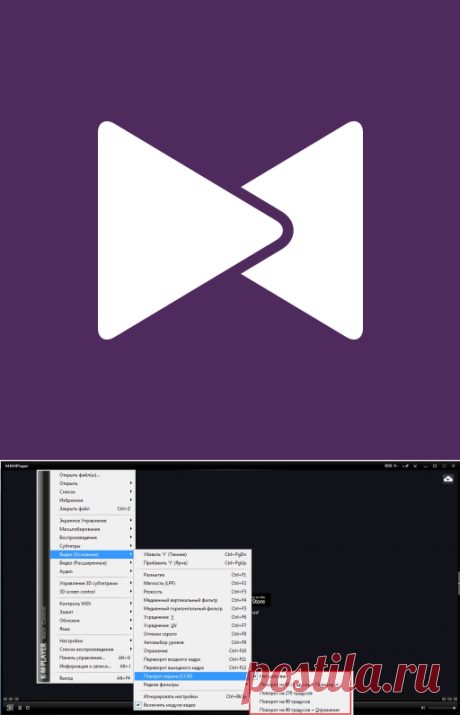
Task: Open the 3D screen control menu item
Action: [93, 591]
